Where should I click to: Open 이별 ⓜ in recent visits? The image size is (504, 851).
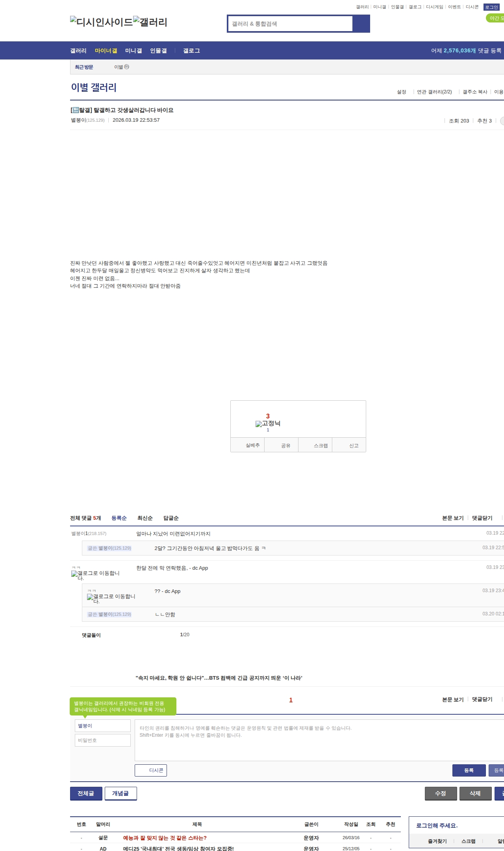(121, 67)
